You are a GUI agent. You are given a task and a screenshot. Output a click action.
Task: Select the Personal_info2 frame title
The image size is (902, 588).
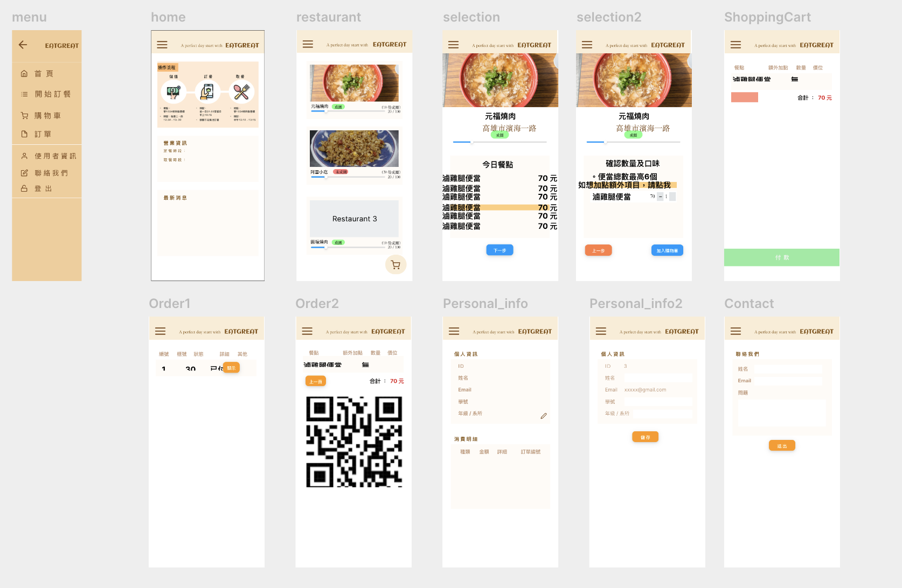click(636, 304)
